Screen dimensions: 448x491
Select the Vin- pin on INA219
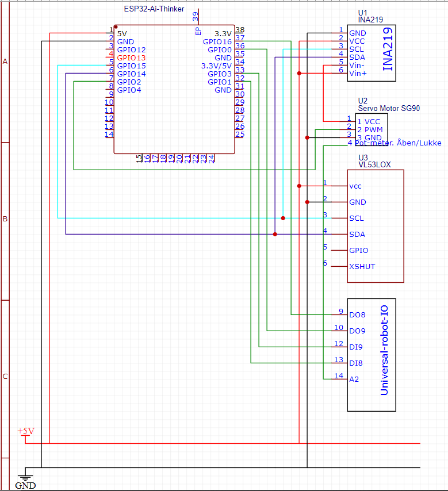[x=357, y=66]
